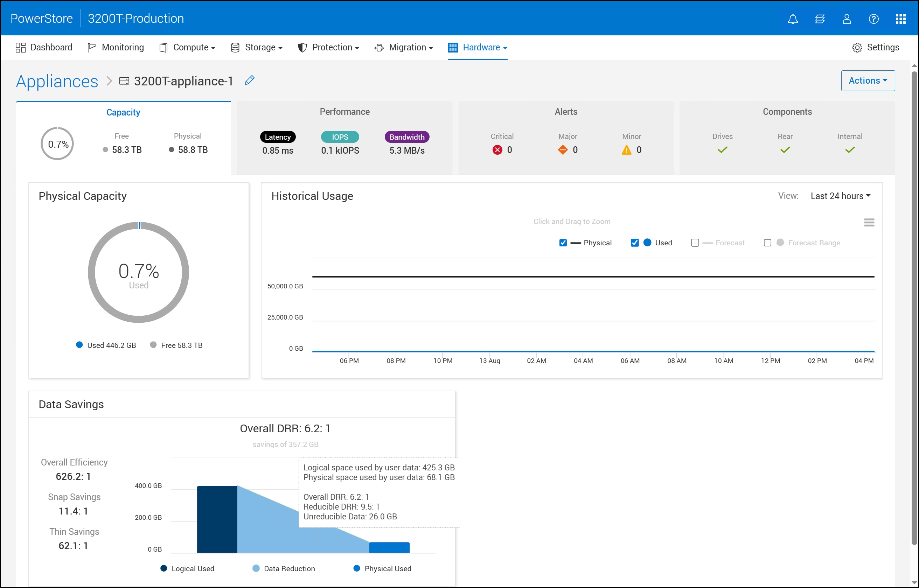This screenshot has height=588, width=919.
Task: Click the Settings gear icon
Action: click(x=857, y=47)
